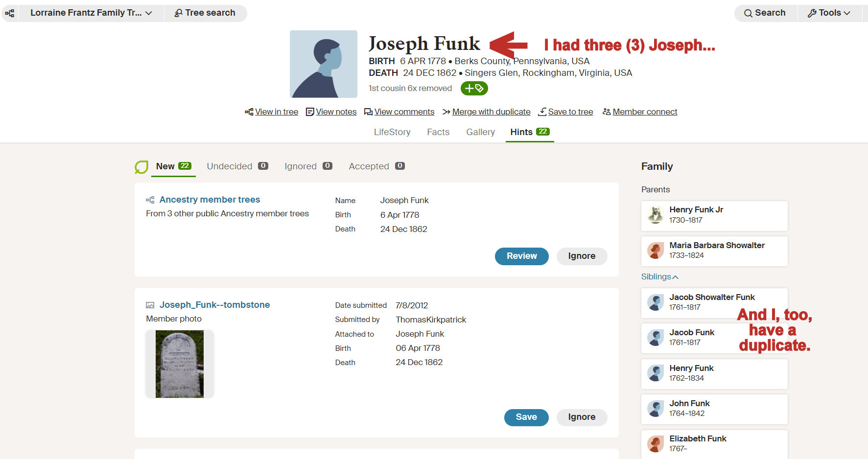
Task: Click Maria Barbara Showalter's avatar icon
Action: (655, 251)
